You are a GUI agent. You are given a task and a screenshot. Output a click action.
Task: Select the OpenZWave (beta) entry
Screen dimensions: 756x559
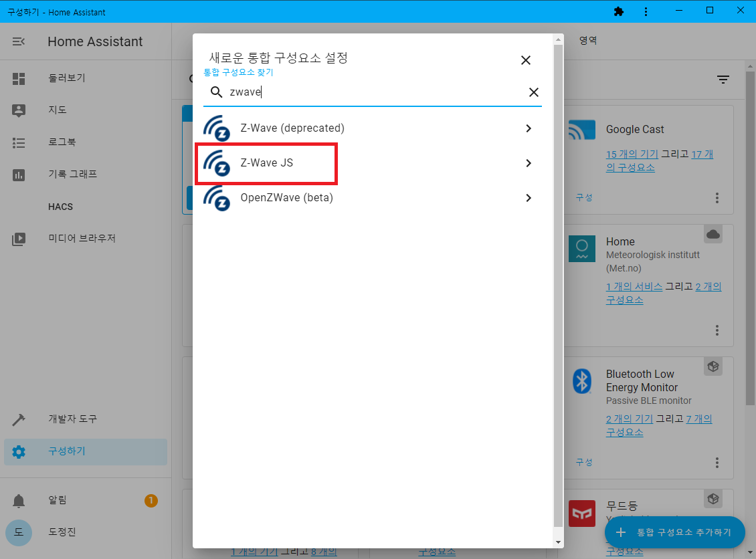(x=372, y=198)
